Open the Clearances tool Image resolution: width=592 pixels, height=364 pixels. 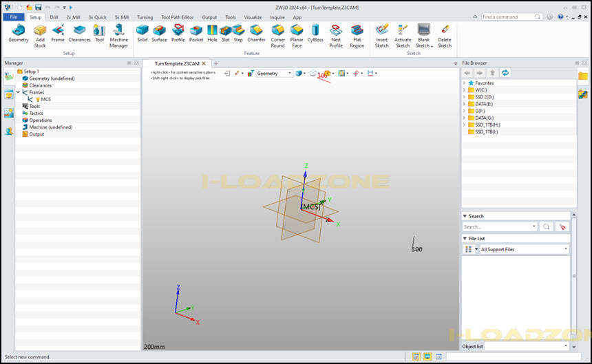(x=79, y=34)
